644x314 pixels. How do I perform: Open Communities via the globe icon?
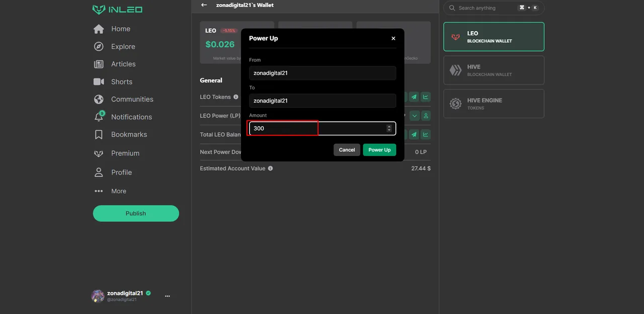click(x=99, y=100)
